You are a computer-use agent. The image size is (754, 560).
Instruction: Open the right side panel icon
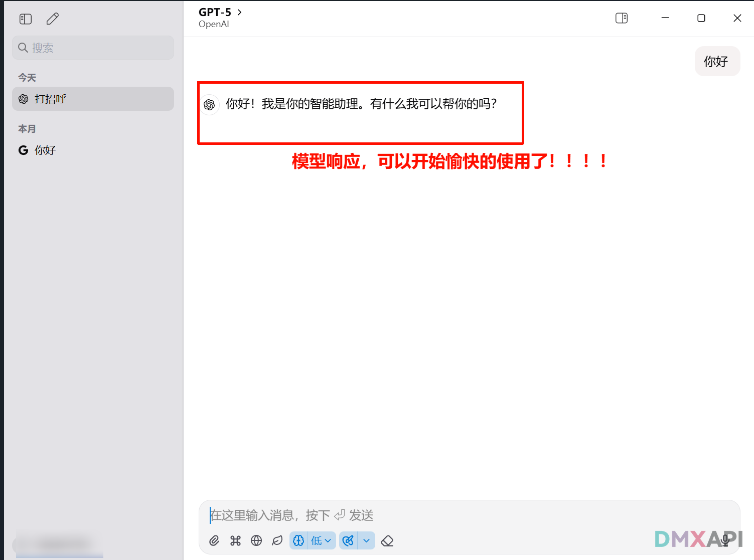622,18
